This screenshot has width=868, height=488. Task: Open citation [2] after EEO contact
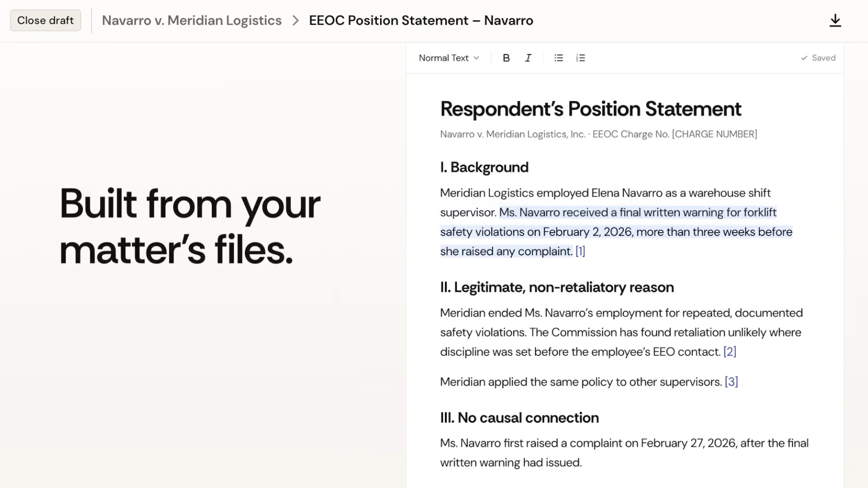(729, 351)
